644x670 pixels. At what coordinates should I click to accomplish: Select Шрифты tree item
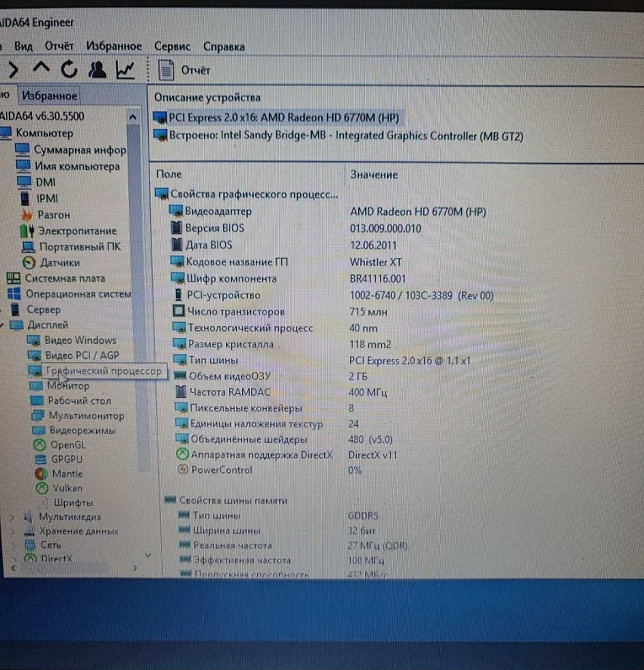[x=73, y=502]
